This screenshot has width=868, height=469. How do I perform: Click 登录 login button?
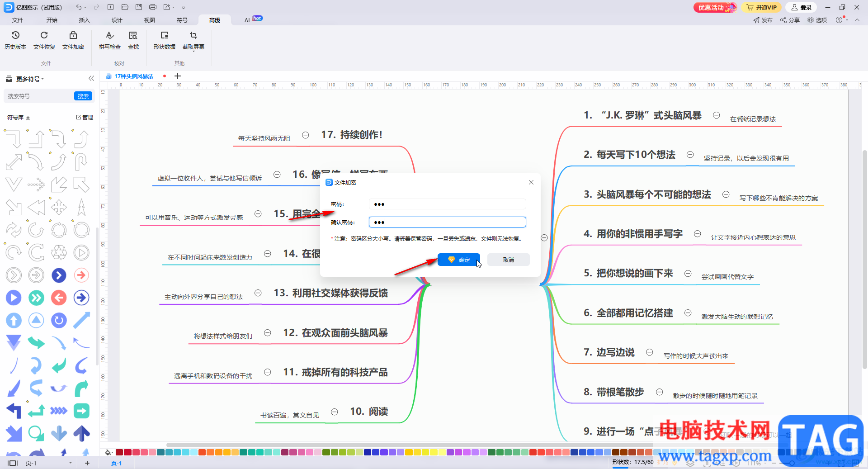[802, 7]
